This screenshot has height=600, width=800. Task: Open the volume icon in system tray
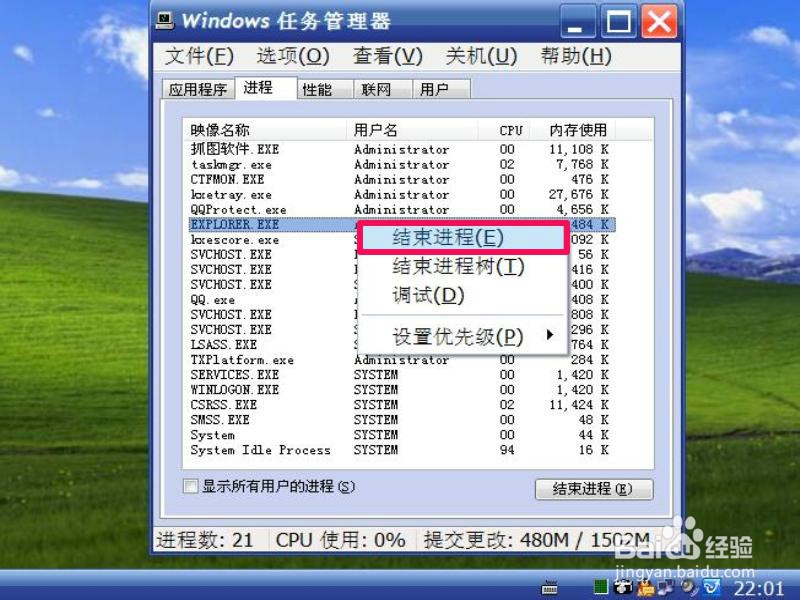[685, 589]
